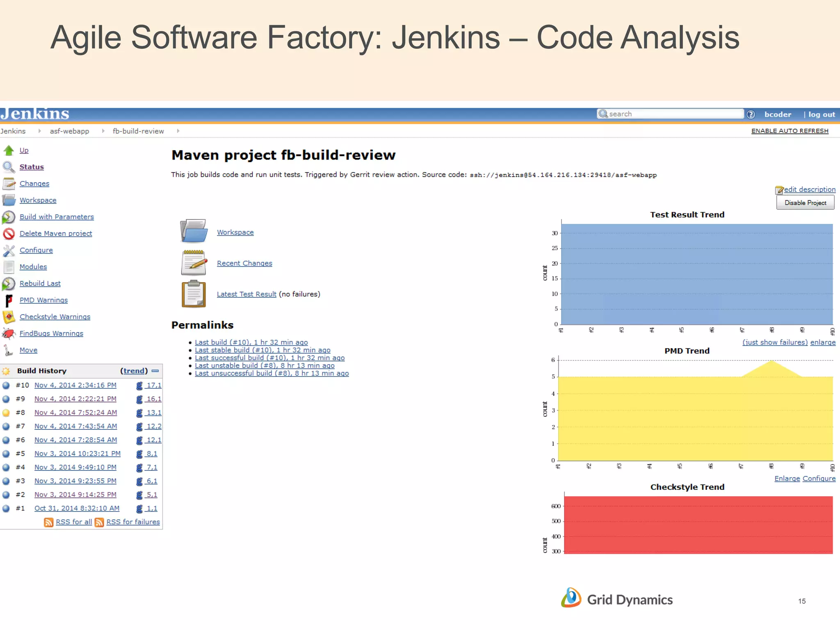The height and width of the screenshot is (630, 840).
Task: Click RSS for failures text link
Action: (133, 522)
